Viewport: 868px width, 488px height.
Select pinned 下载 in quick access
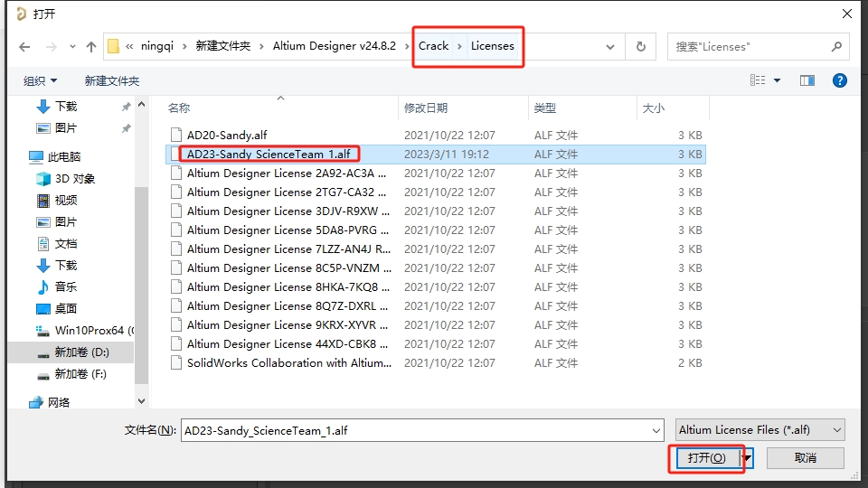click(66, 107)
